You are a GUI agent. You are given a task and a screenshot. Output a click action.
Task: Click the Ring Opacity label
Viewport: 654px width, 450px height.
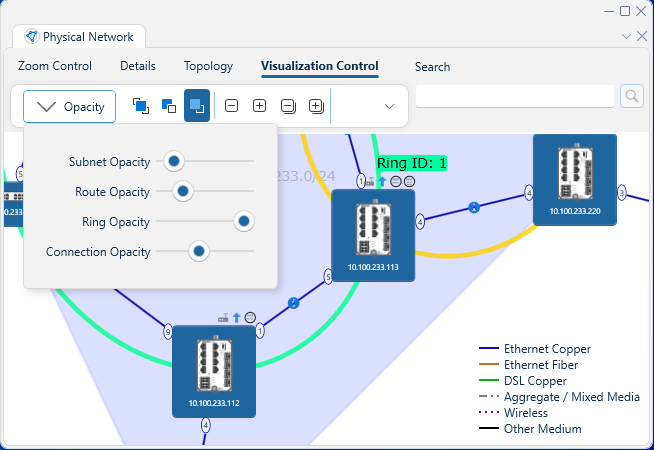coord(116,222)
